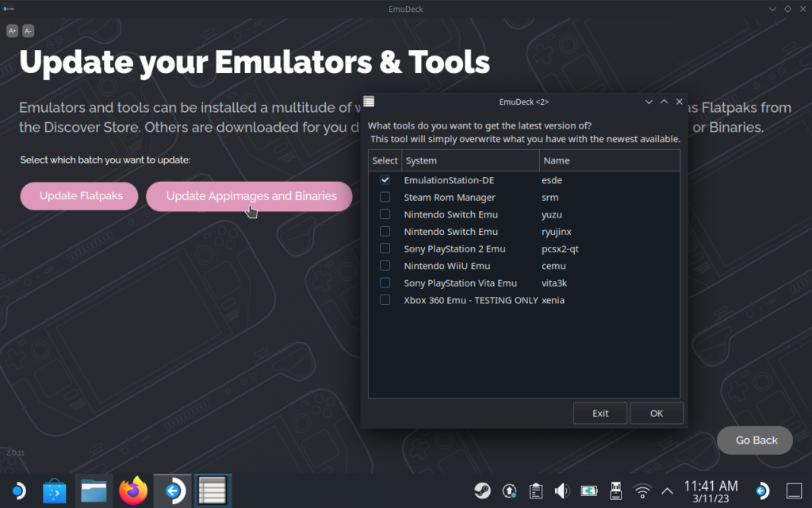Click the esde name cell
The height and width of the screenshot is (508, 812).
click(552, 180)
